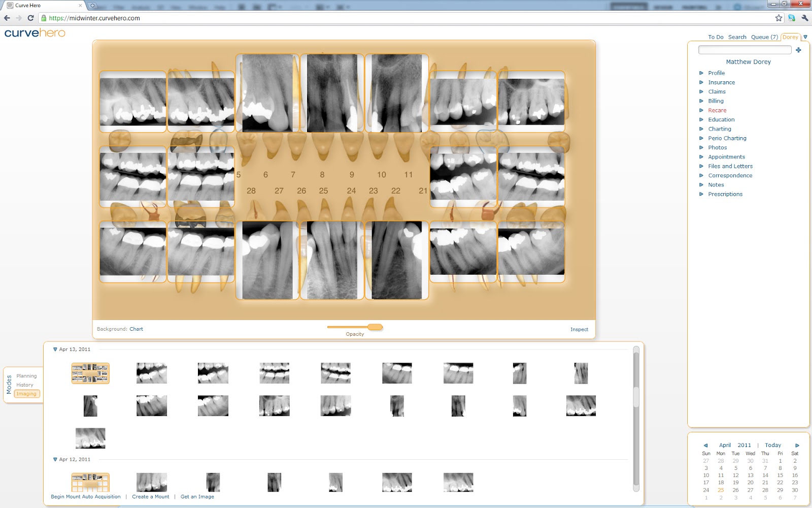
Task: Click the bookmark star in the address bar
Action: [x=780, y=17]
